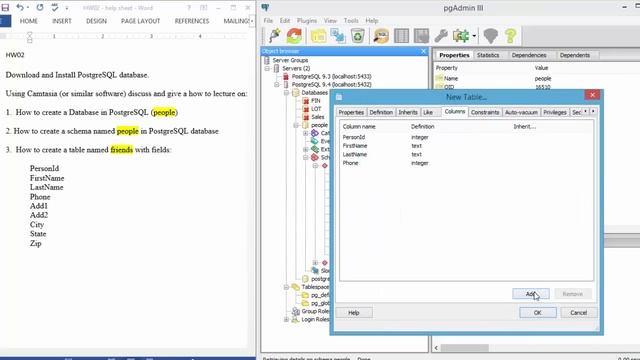Open the File menu in pgAdmin
Image resolution: width=640 pixels, height=360 pixels.
click(x=268, y=20)
